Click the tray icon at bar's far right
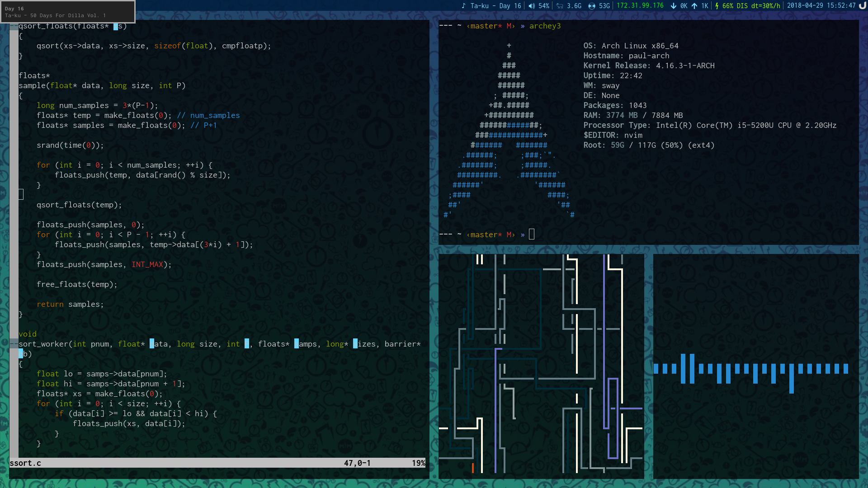868x488 pixels. pyautogui.click(x=863, y=5)
